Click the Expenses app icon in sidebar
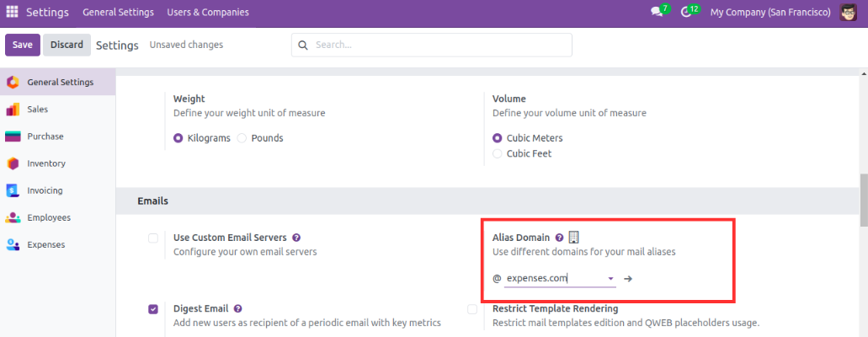The width and height of the screenshot is (868, 337). [12, 244]
